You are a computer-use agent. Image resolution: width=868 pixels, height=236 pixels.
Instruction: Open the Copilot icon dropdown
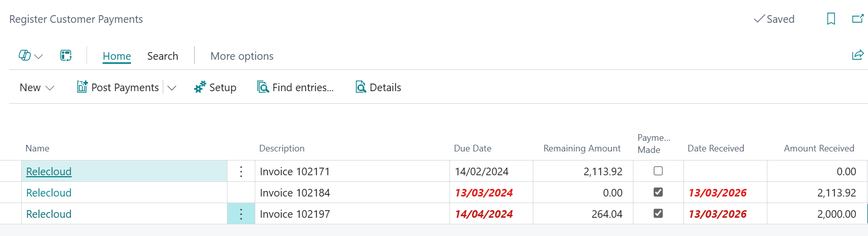(30, 56)
